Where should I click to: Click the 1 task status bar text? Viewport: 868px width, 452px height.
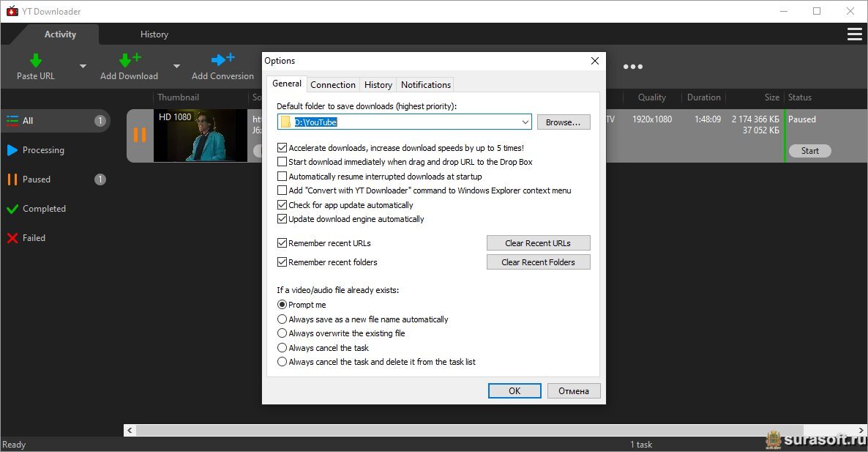point(641,444)
